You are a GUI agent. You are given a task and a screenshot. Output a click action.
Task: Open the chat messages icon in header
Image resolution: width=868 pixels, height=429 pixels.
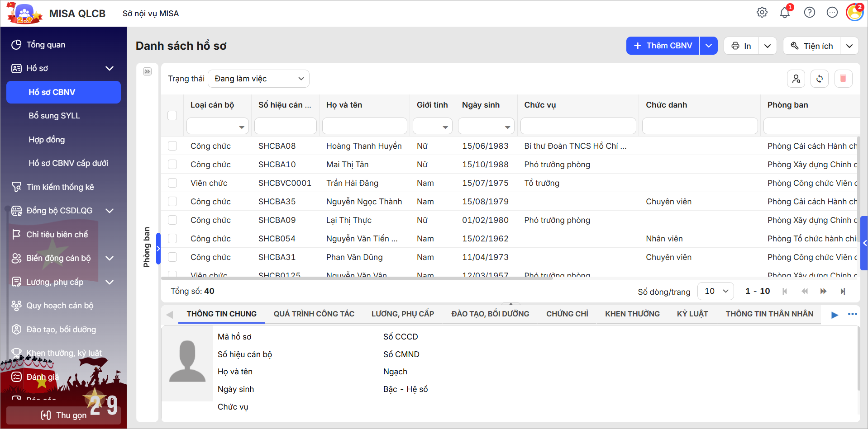[832, 13]
